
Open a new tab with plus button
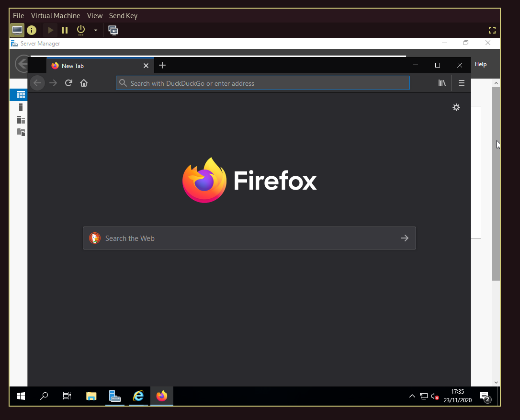162,65
